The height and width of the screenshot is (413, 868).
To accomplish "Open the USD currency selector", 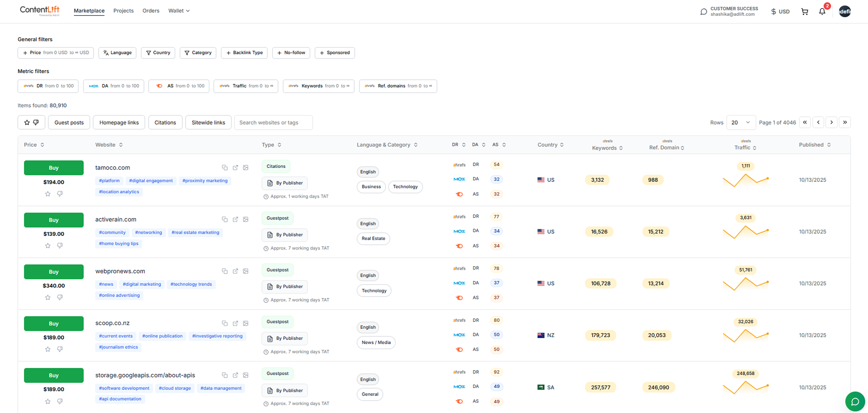I will (x=780, y=12).
